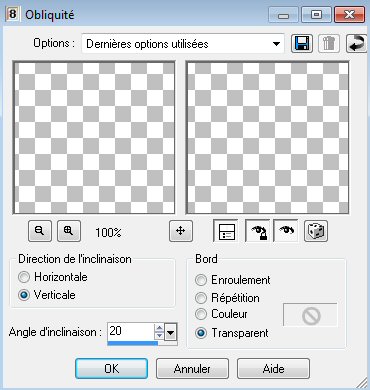Click the Annuler button
Image resolution: width=370 pixels, height=390 pixels.
(x=192, y=369)
